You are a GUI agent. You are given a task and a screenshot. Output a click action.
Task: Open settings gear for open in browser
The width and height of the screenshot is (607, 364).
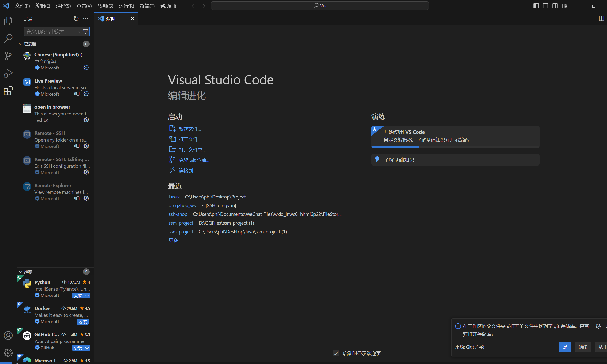click(86, 120)
